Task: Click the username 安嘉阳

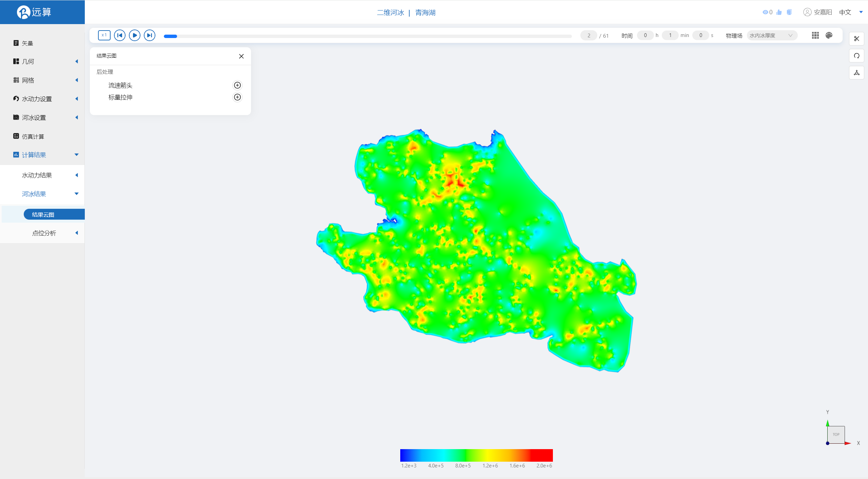Action: (823, 12)
